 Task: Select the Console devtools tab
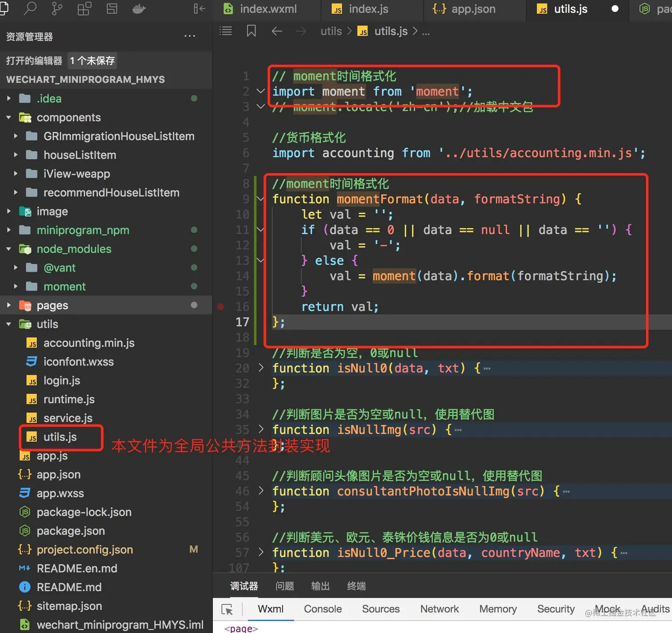[323, 609]
